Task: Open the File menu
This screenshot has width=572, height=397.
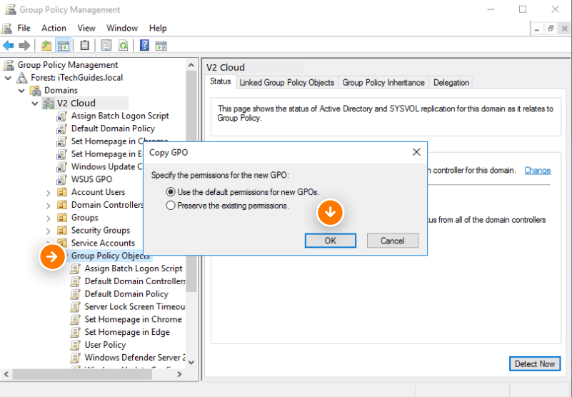Action: pyautogui.click(x=24, y=28)
